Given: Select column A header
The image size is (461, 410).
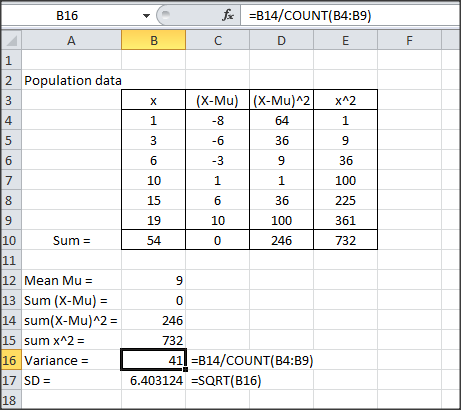Looking at the screenshot, I should 71,40.
